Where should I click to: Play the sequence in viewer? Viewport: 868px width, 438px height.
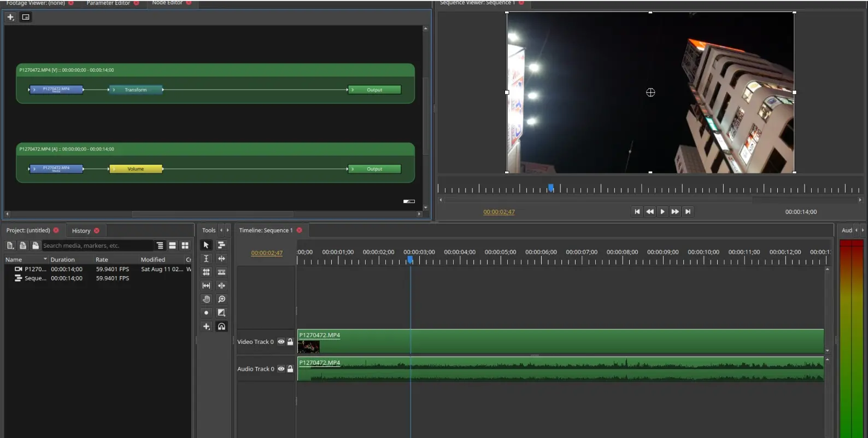[662, 212]
